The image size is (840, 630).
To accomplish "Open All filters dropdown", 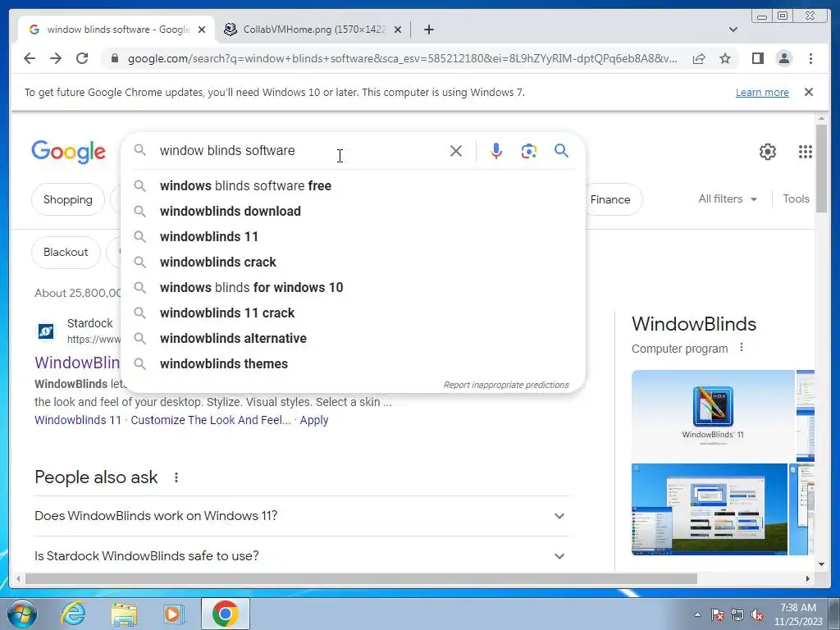I will pos(728,199).
